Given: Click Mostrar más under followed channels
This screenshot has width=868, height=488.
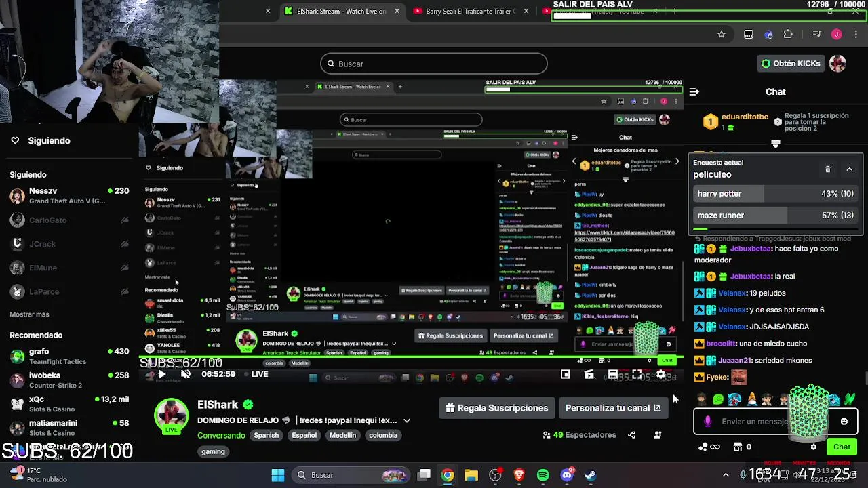Looking at the screenshot, I should (29, 314).
